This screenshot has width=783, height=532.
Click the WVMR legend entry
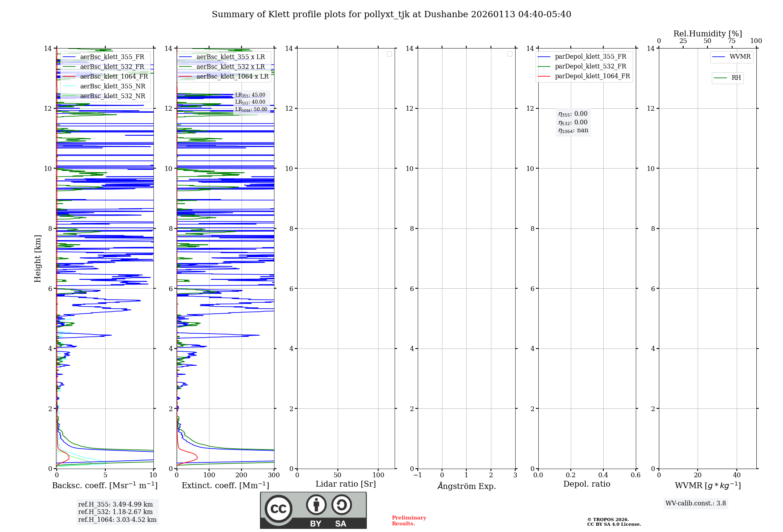[740, 57]
